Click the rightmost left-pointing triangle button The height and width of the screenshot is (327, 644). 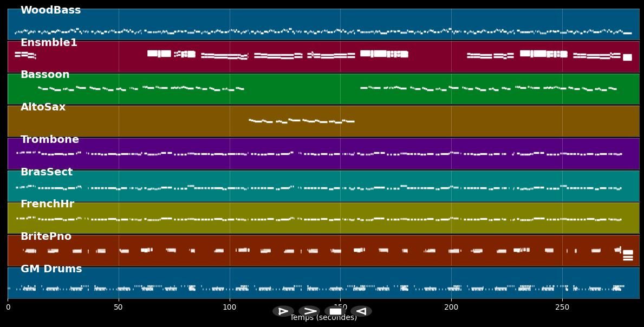(361, 311)
